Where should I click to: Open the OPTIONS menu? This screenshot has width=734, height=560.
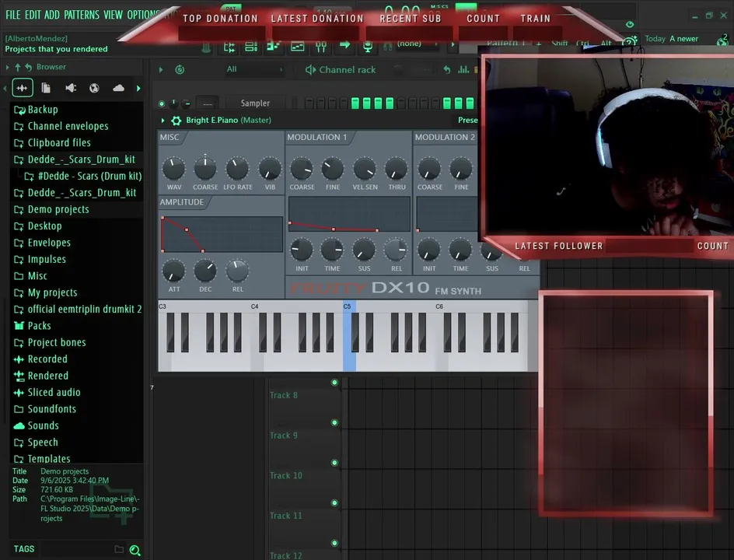144,15
